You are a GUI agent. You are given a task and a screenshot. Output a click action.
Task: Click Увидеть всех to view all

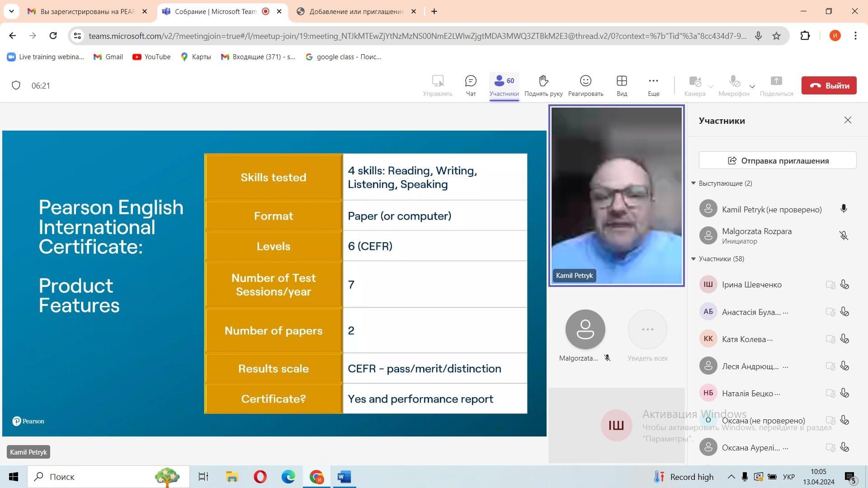pyautogui.click(x=647, y=335)
